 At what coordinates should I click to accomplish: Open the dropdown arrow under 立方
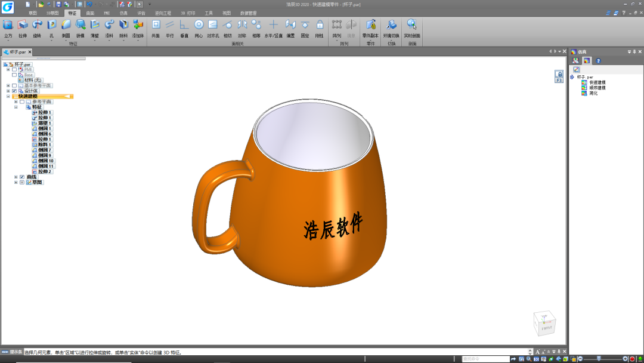8,40
